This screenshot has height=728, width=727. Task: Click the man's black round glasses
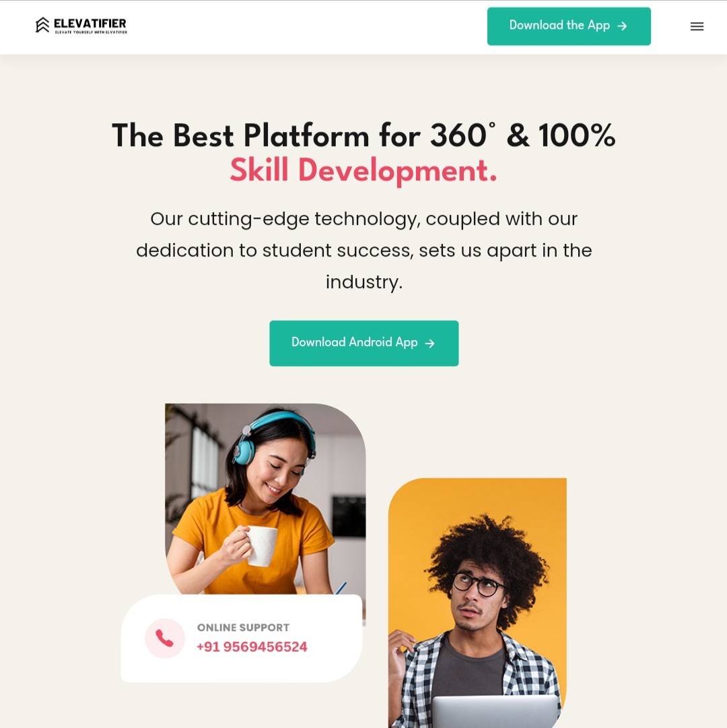click(x=478, y=584)
